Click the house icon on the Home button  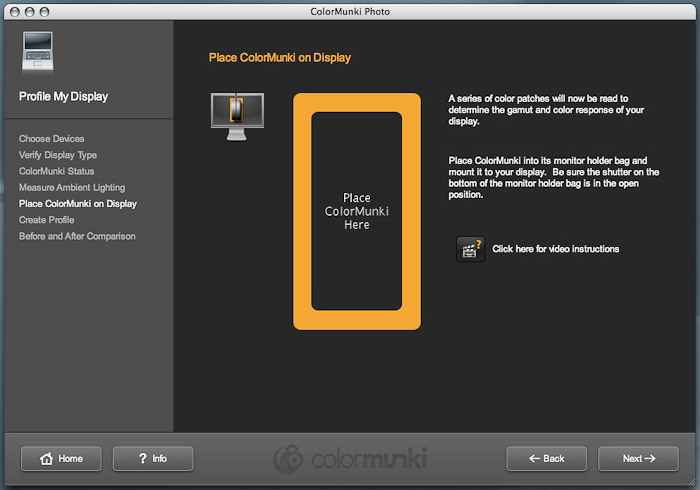(45, 459)
